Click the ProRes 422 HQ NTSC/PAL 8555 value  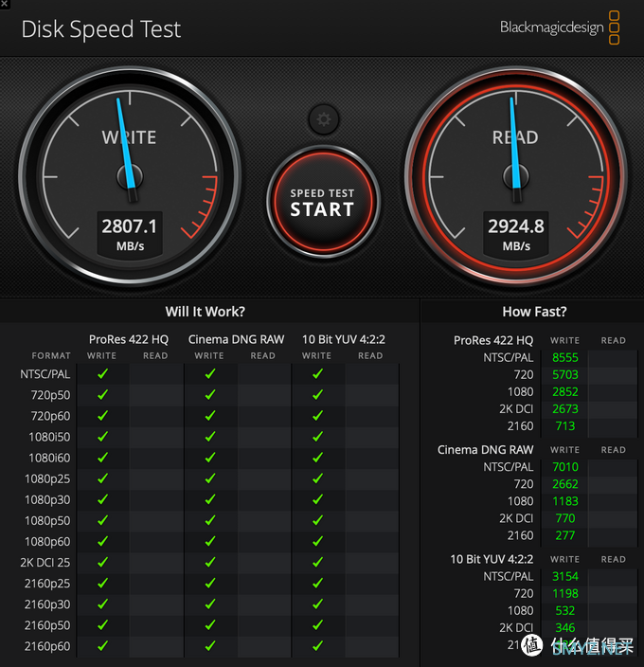tap(565, 358)
